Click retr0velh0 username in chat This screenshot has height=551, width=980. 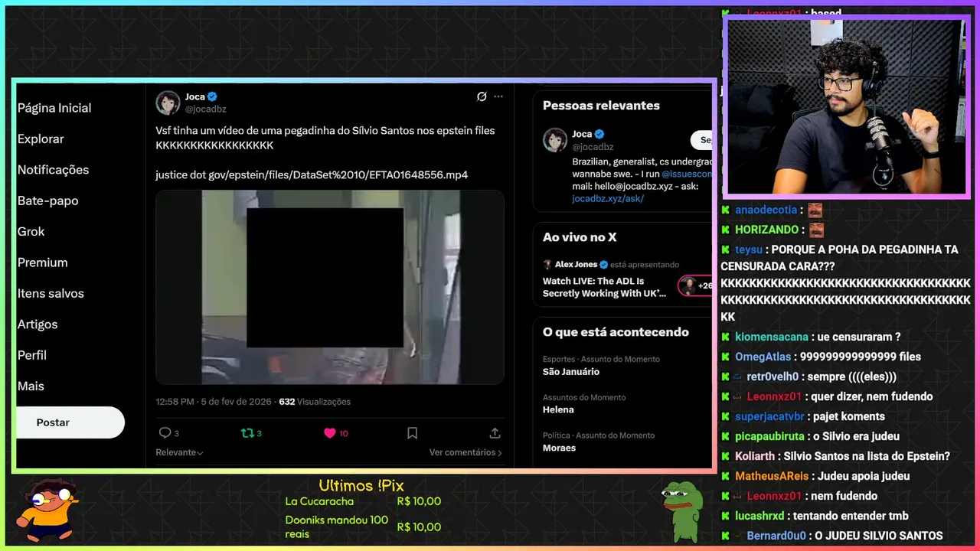773,377
